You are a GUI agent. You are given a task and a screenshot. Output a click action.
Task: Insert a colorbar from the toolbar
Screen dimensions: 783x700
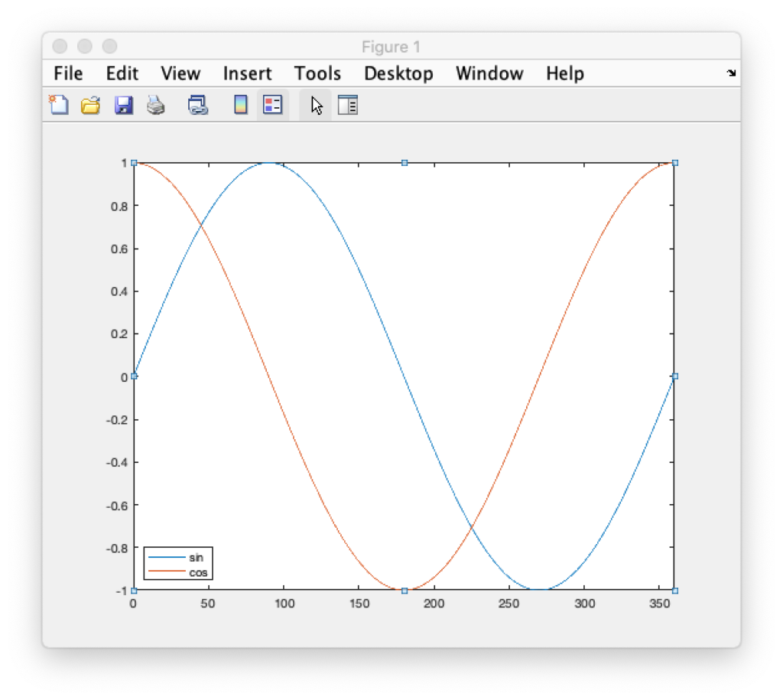coord(240,105)
